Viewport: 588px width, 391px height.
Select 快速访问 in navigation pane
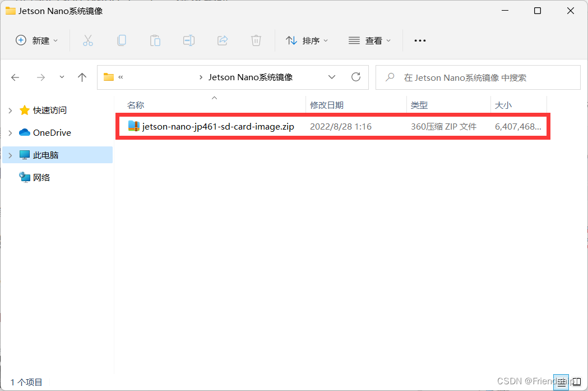(x=50, y=111)
